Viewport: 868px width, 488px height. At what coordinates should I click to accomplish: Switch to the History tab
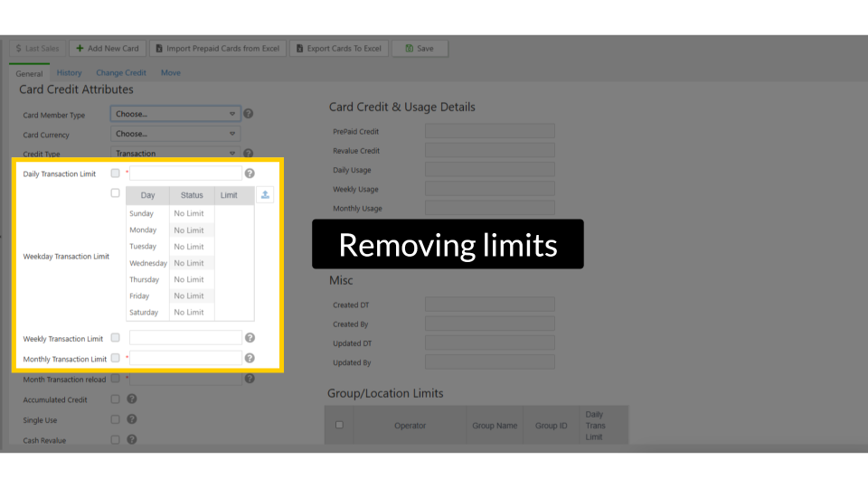point(69,73)
